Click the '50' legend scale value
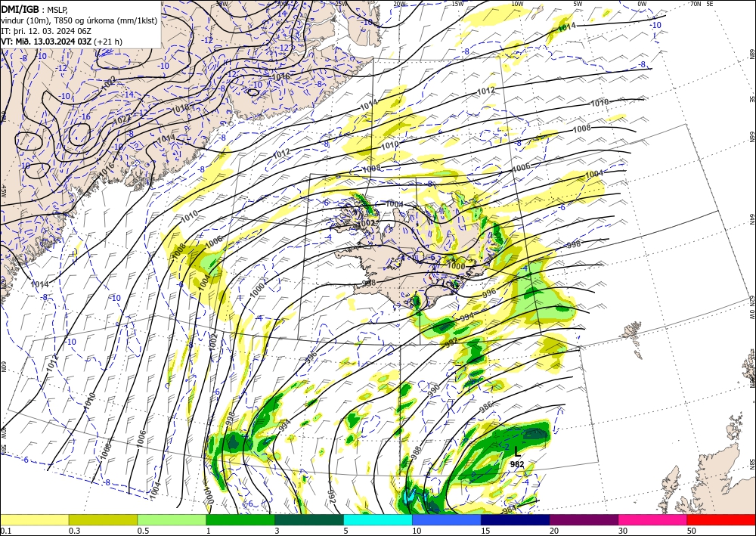Viewport: 756px width, 536px height. 692,531
